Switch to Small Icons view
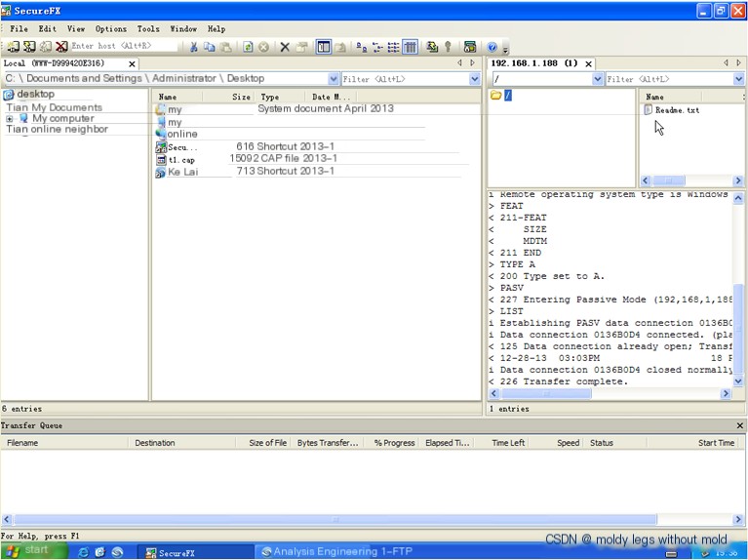Image resolution: width=748 pixels, height=560 pixels. 377,47
